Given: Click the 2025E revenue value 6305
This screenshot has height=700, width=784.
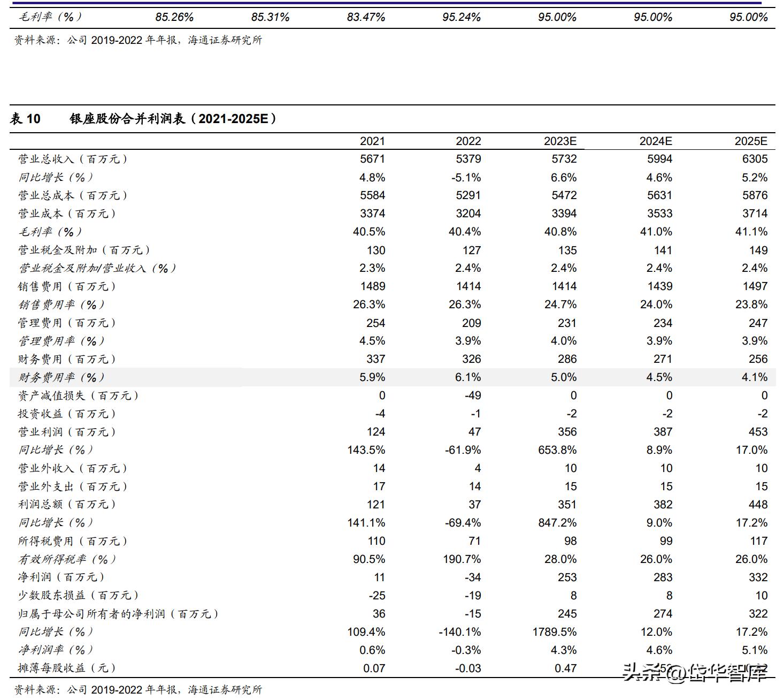Looking at the screenshot, I should 755,159.
